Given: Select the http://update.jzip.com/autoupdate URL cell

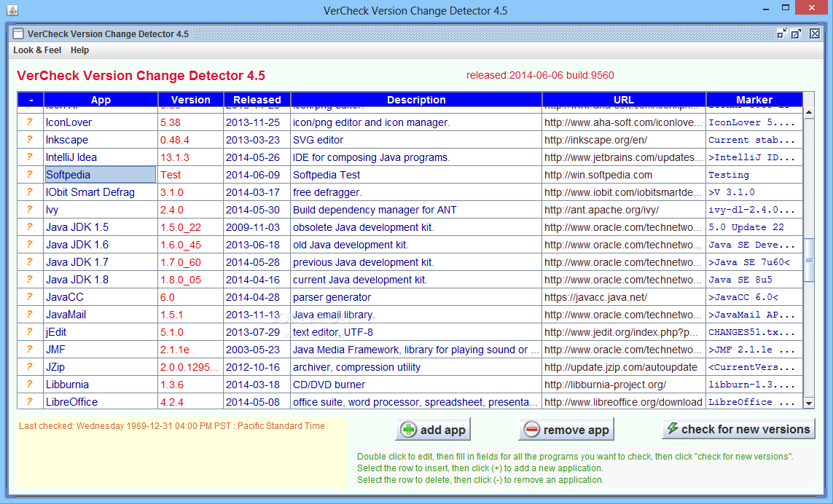Looking at the screenshot, I should click(x=624, y=367).
